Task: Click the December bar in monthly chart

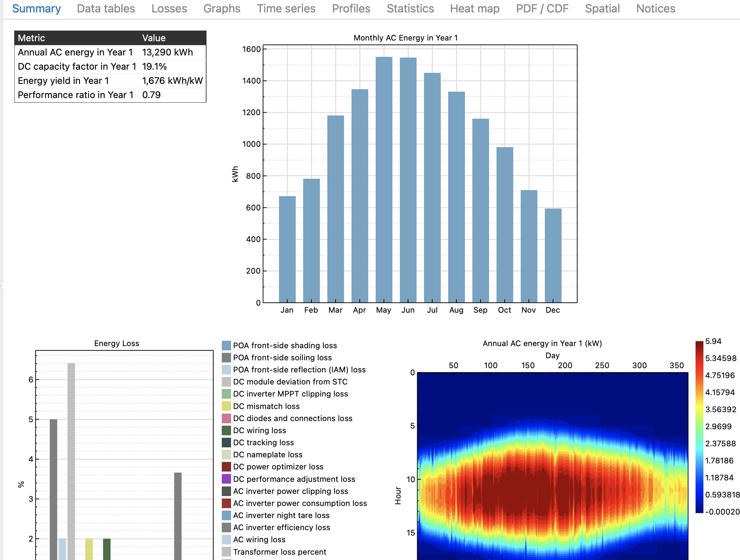Action: 553,255
